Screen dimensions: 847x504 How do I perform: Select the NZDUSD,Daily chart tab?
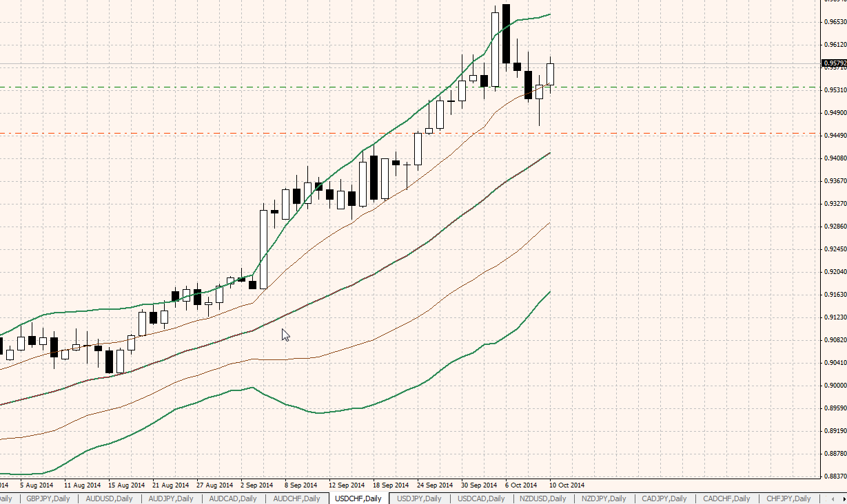point(542,498)
